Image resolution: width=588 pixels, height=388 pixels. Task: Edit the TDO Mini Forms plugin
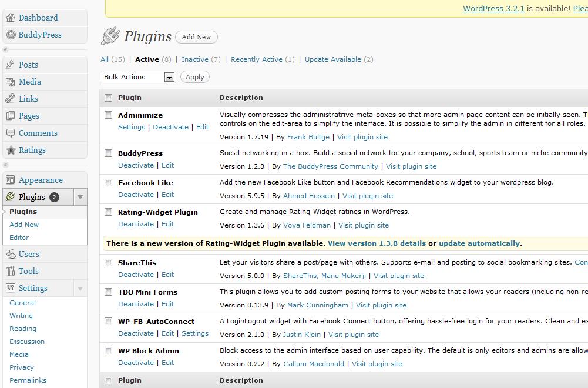(167, 304)
